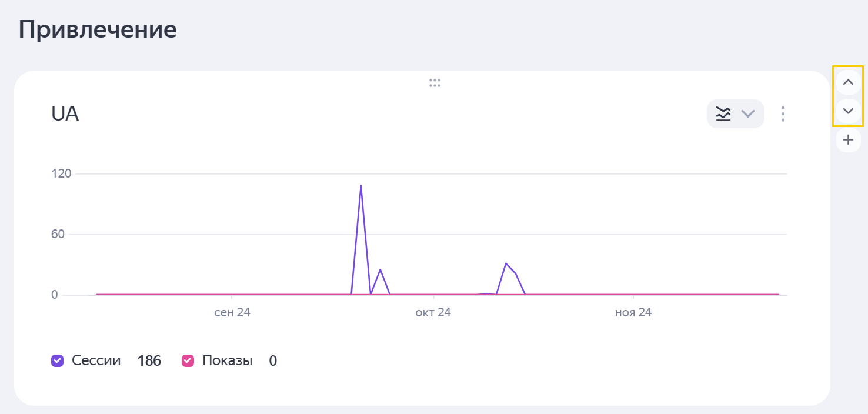Click the six-dot drag handle on the UA widget

coord(435,83)
